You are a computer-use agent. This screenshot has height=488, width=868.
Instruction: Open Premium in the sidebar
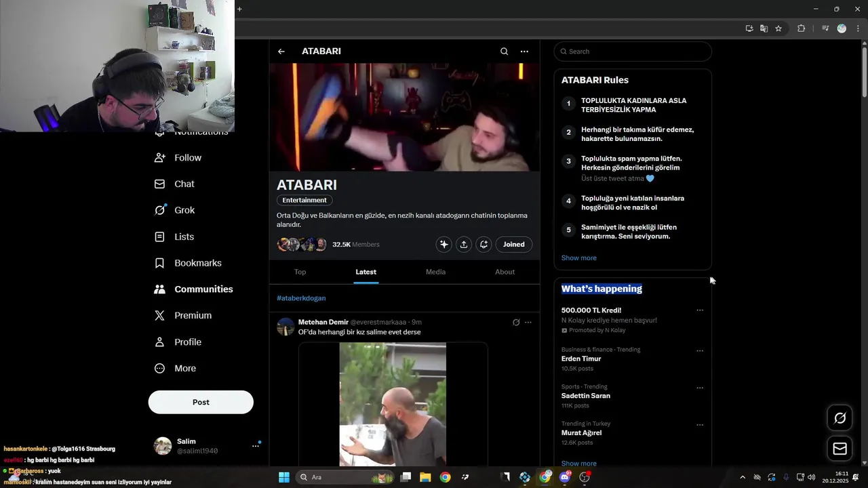(183, 316)
